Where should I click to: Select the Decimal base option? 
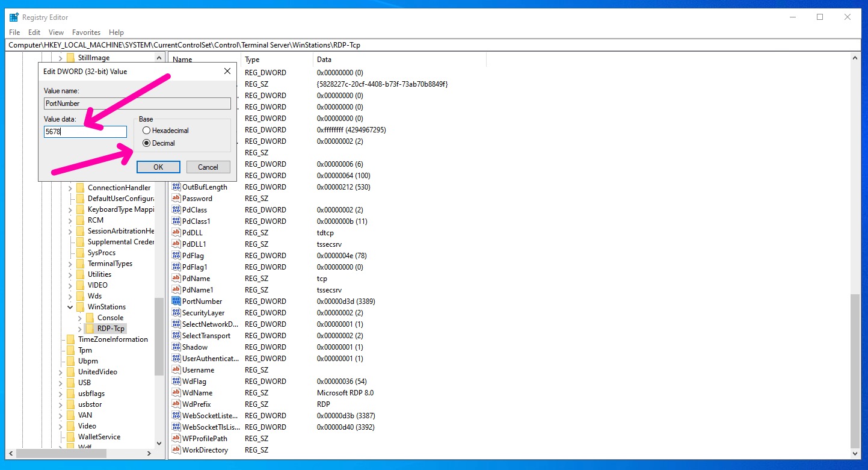tap(147, 143)
